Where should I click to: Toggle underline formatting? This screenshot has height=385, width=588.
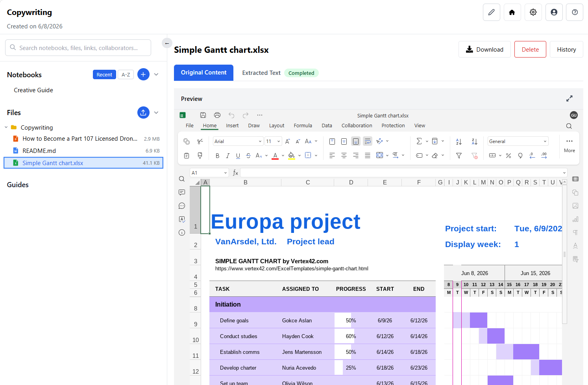click(x=238, y=156)
